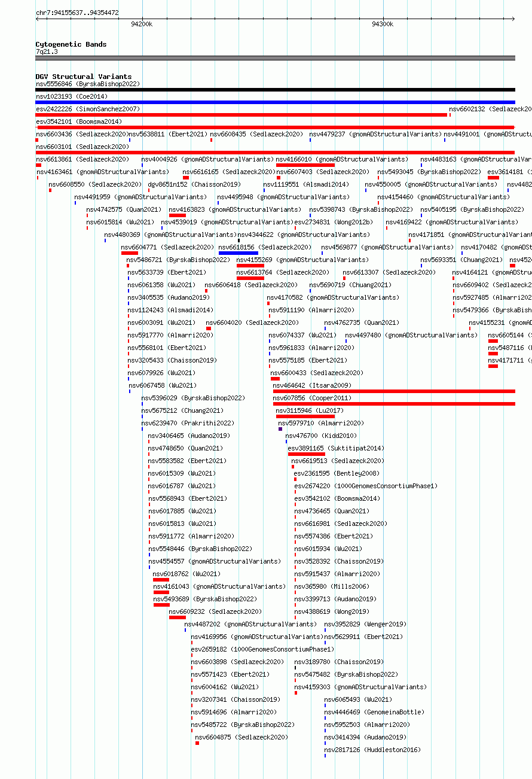
Task: Click the red bar under nsv4163823
Action: pos(178,215)
